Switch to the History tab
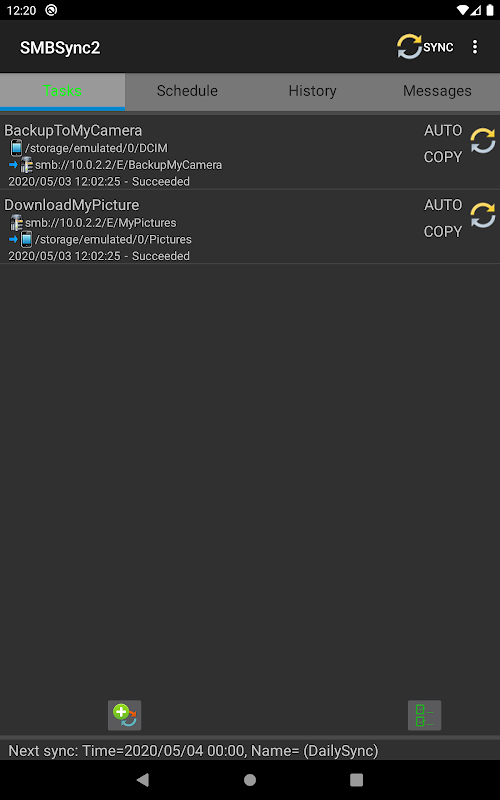The height and width of the screenshot is (800, 500). [x=312, y=91]
